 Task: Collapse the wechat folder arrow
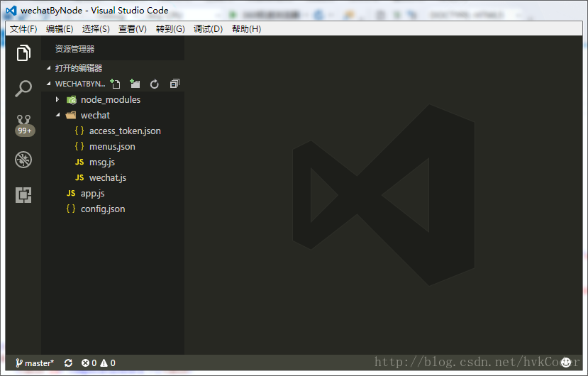[57, 115]
